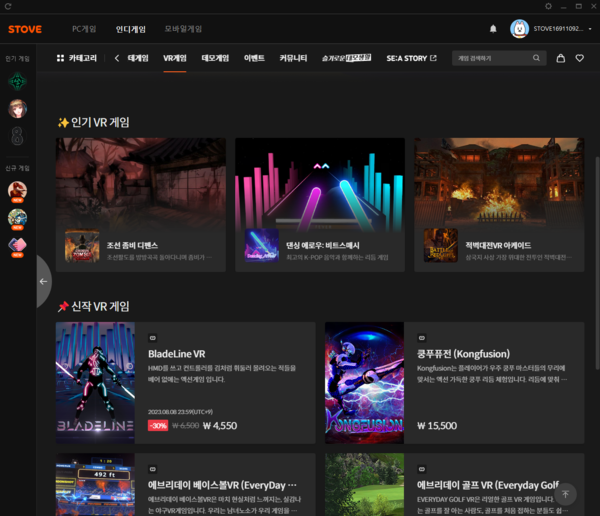
Task: Click the vertical page scrollbar
Action: point(597,263)
